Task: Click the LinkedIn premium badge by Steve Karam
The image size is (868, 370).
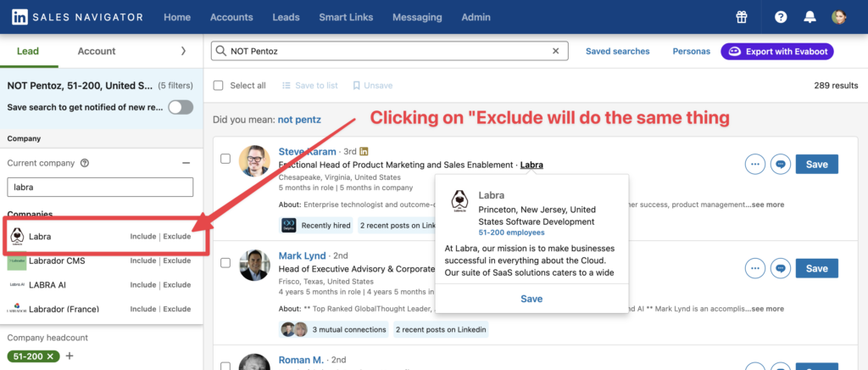Action: (364, 151)
